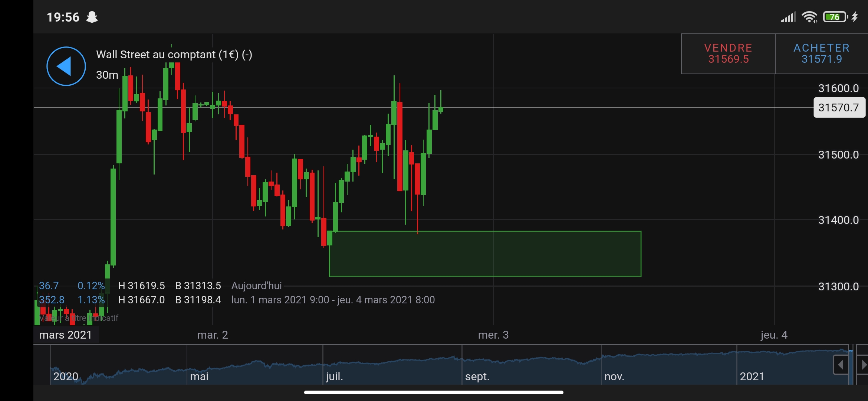Tap the Wi-Fi status icon
This screenshot has width=868, height=401.
(809, 17)
